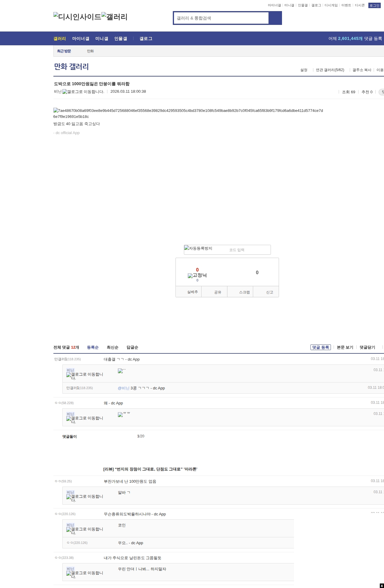This screenshot has width=384, height=588.
Task: Click the 로그인 button
Action: (x=374, y=5)
